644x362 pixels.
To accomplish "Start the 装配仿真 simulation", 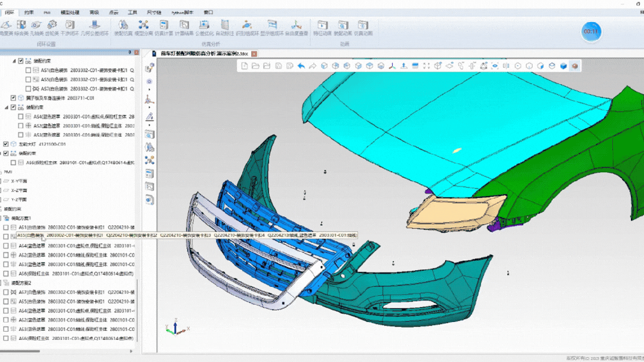I will [x=123, y=27].
